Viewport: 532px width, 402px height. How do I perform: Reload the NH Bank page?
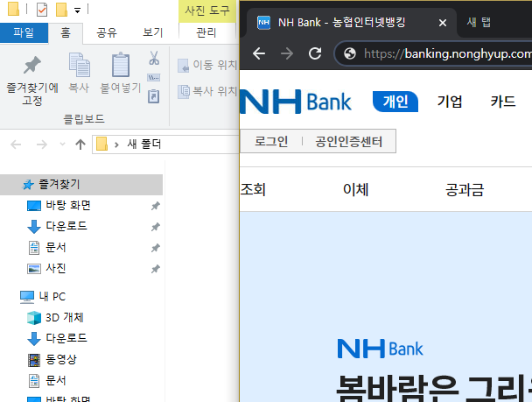tap(315, 53)
